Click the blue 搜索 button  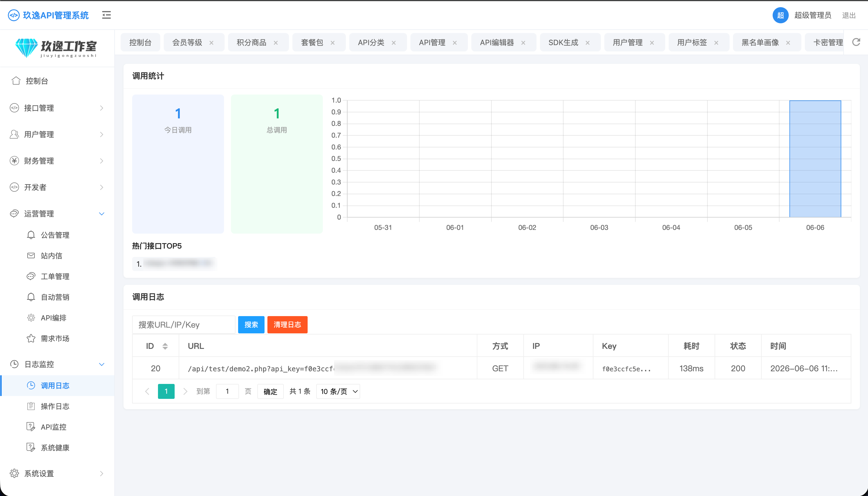coord(251,325)
